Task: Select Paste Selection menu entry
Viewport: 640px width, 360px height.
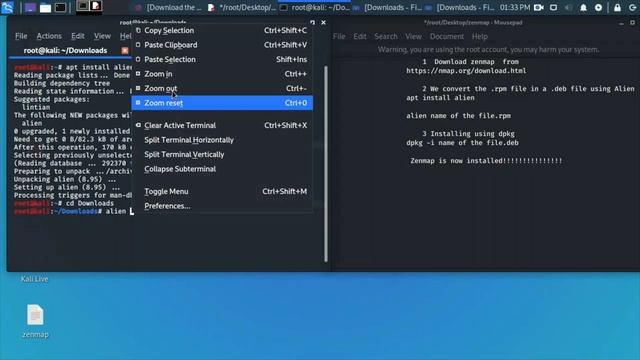Action: 222,59
